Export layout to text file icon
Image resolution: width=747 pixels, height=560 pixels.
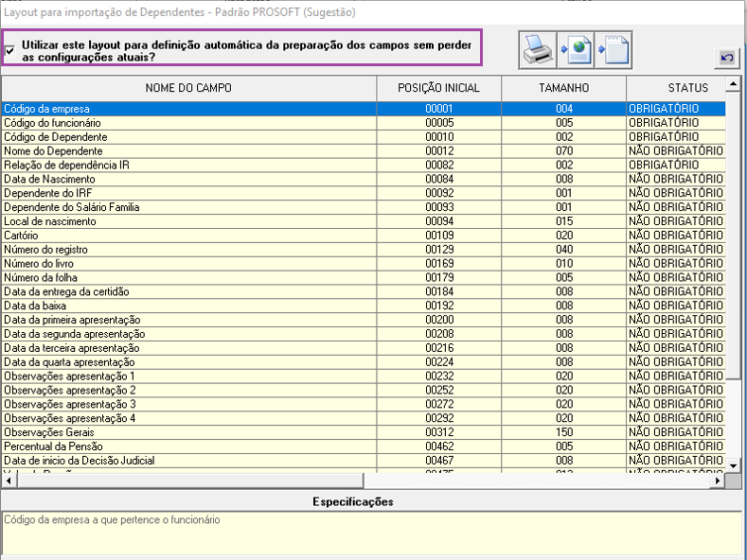pos(614,50)
